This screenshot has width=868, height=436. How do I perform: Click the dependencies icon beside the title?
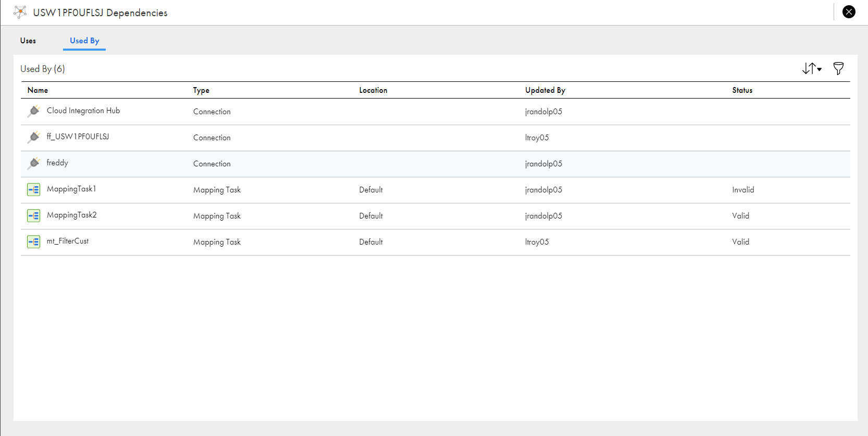point(20,12)
